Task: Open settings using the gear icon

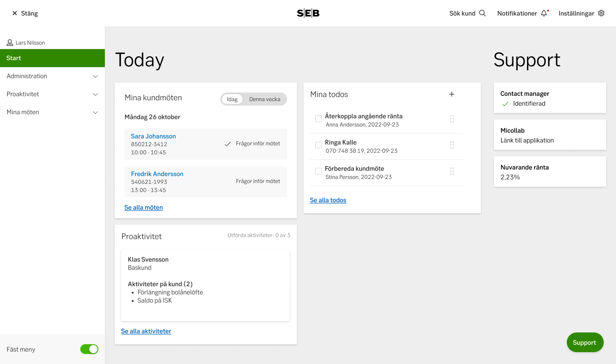Action: pyautogui.click(x=601, y=13)
